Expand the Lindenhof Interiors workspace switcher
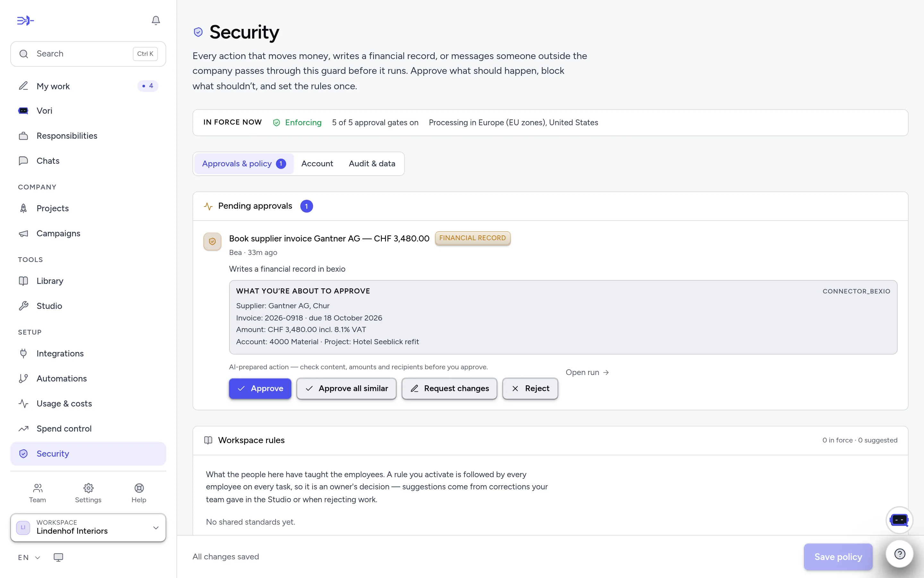This screenshot has width=924, height=578. 88,528
